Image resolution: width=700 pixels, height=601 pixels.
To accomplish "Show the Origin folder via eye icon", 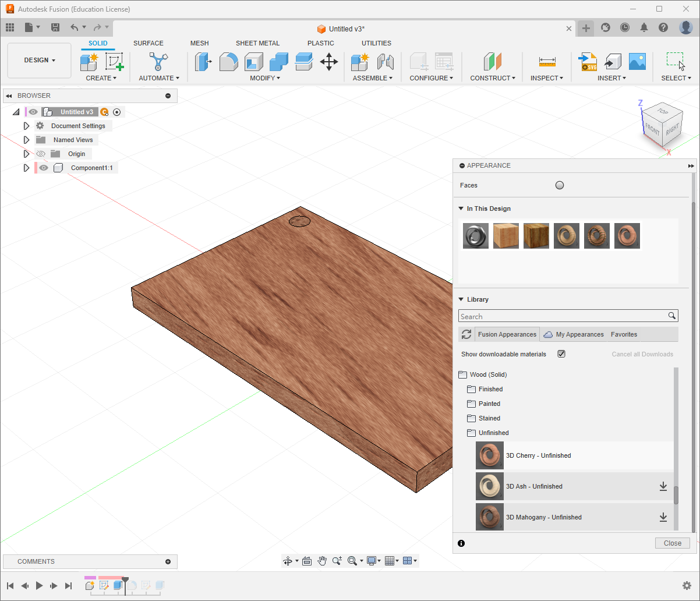I will coord(41,154).
